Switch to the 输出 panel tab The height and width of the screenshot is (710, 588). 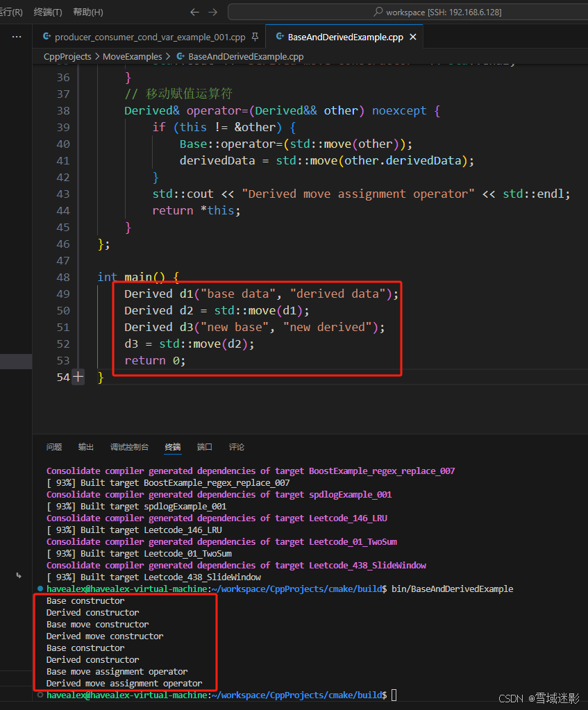[85, 447]
